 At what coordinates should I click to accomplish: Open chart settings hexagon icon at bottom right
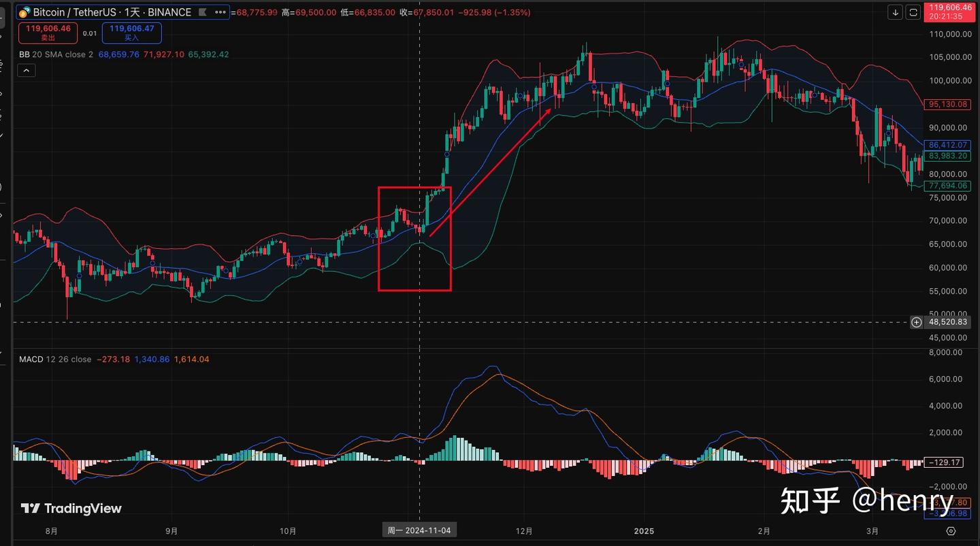(951, 531)
